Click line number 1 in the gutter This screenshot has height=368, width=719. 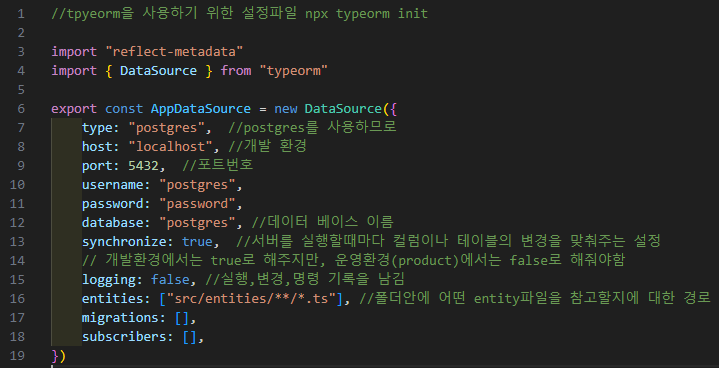pos(21,14)
